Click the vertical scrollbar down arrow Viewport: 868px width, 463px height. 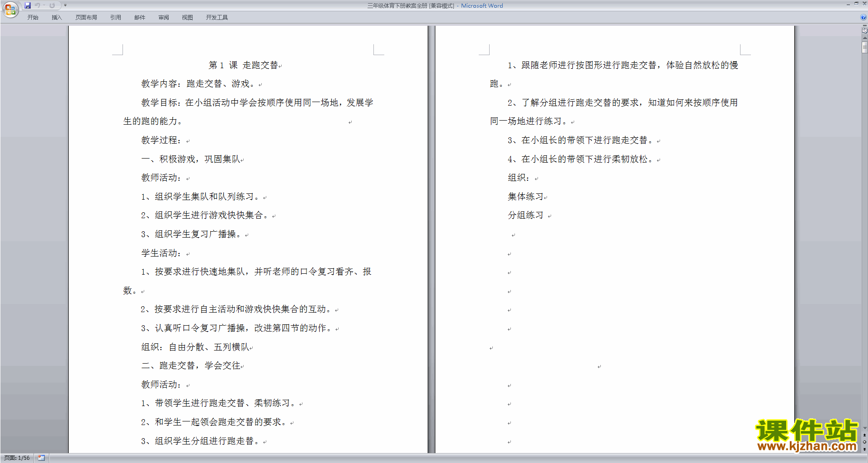[864, 428]
